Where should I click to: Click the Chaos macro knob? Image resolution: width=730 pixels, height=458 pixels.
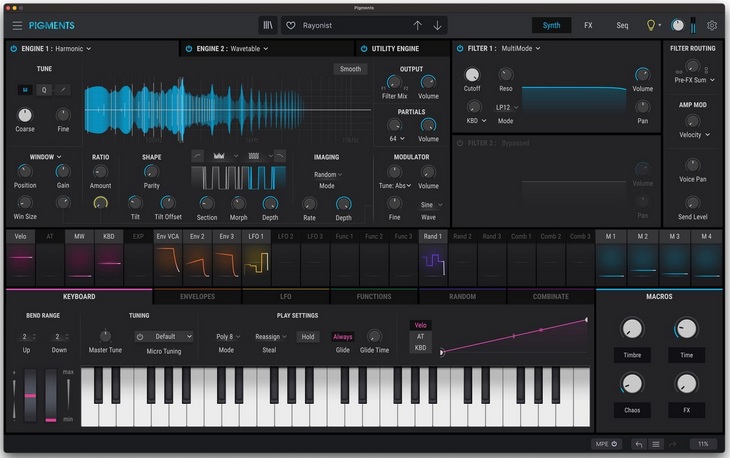[632, 384]
